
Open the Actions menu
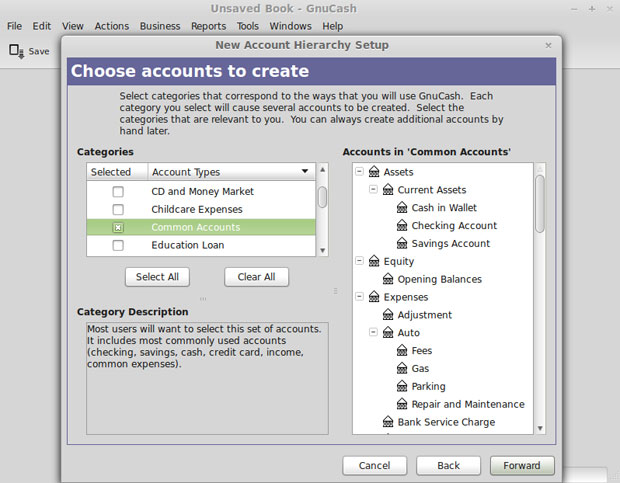click(x=112, y=26)
